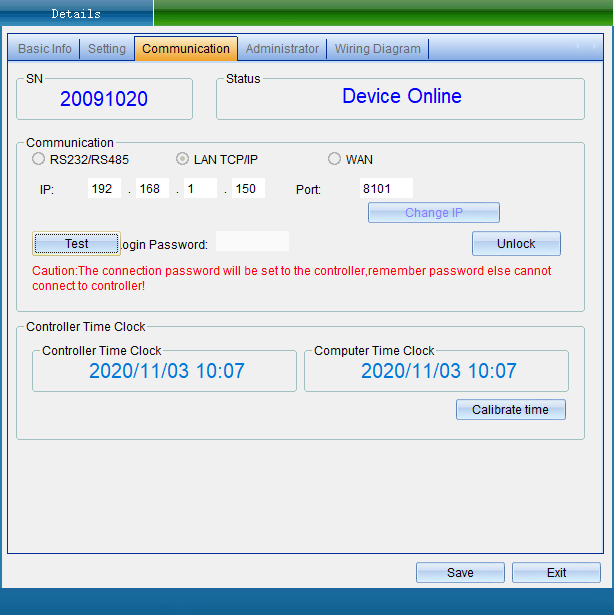
Task: Choose LAN TCP/IP communication mode
Action: click(x=183, y=159)
